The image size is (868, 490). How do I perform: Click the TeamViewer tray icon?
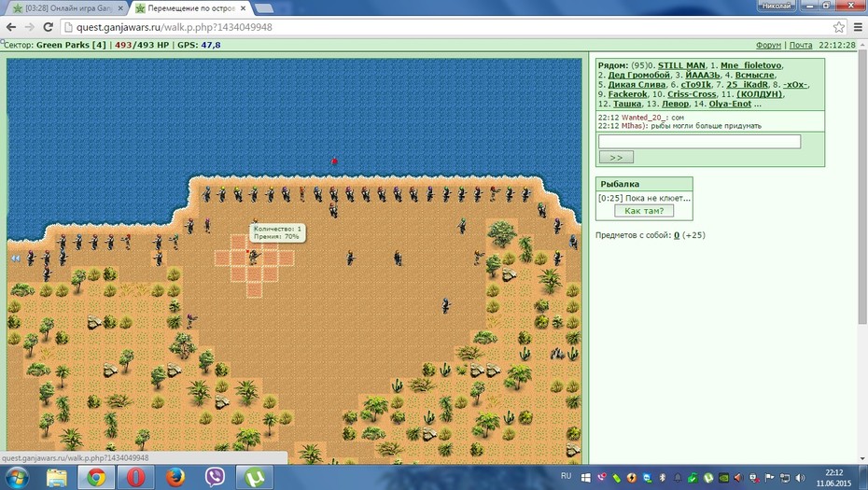tap(647, 478)
